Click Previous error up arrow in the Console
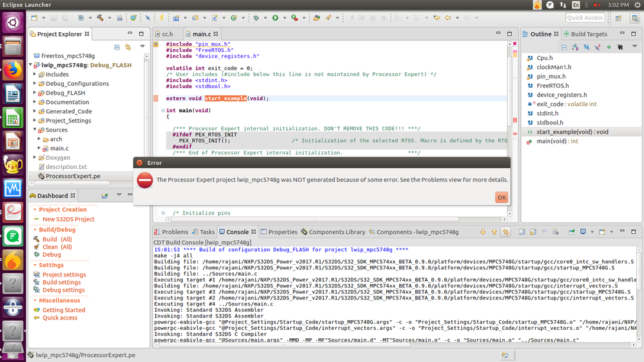Image resolution: width=644 pixels, height=362 pixels. pos(494,232)
